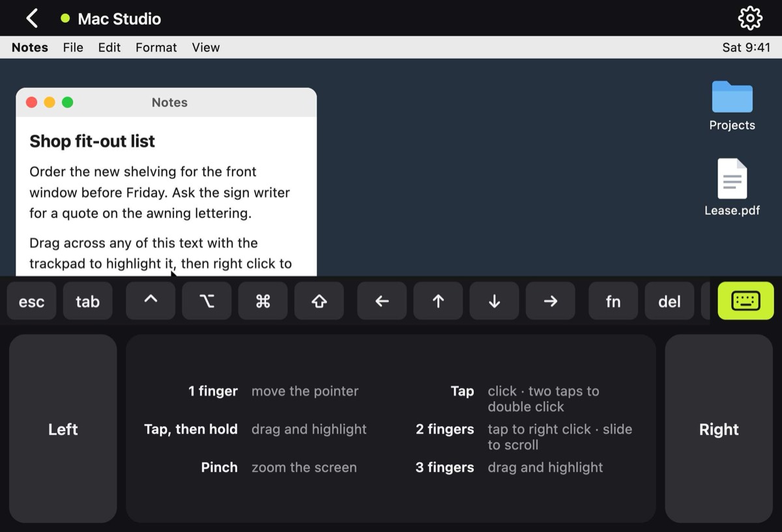782x532 pixels.
Task: Tap the option modifier key
Action: pyautogui.click(x=207, y=301)
